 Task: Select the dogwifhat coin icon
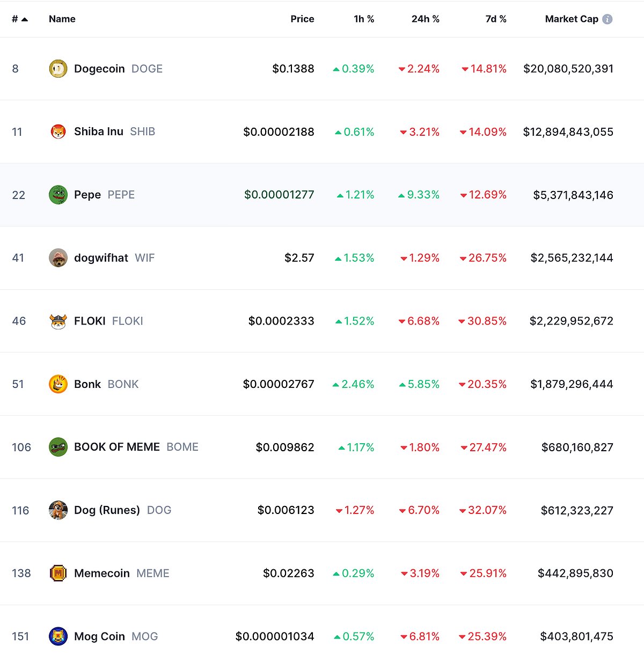58,258
